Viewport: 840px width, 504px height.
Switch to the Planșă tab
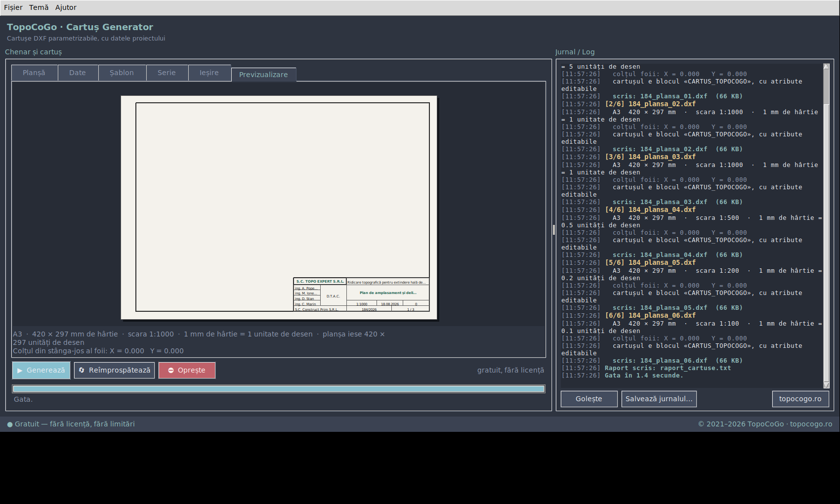[x=34, y=73]
